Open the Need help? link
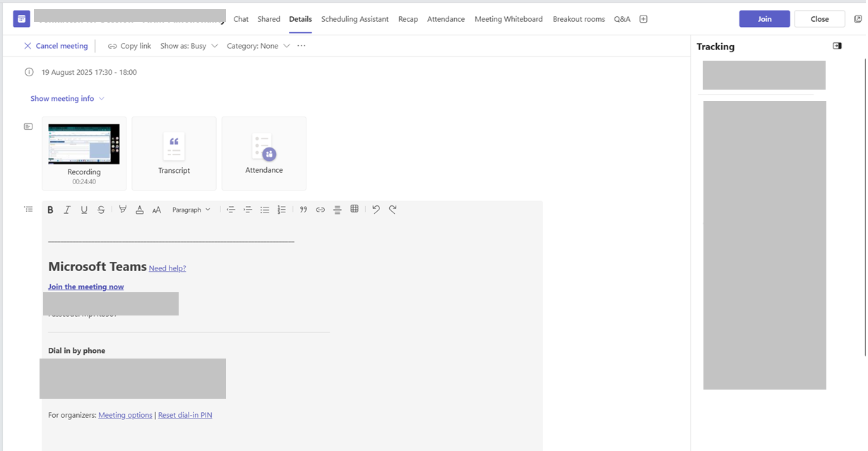 pos(167,268)
